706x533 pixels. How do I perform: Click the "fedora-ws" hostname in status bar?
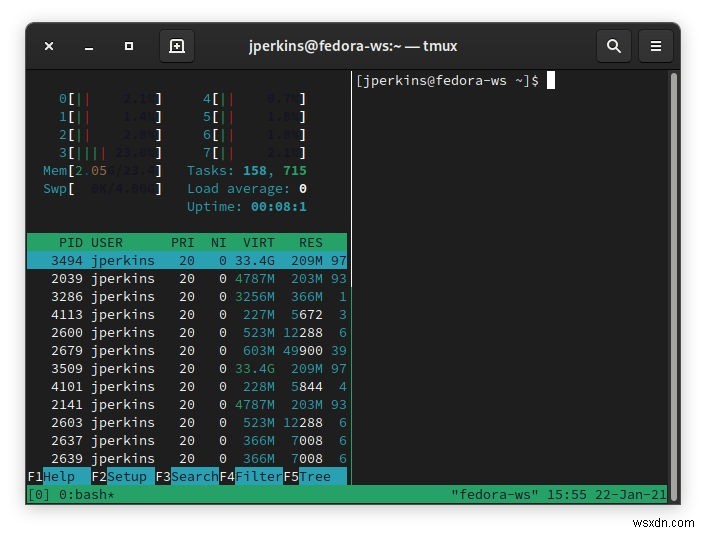[494, 494]
